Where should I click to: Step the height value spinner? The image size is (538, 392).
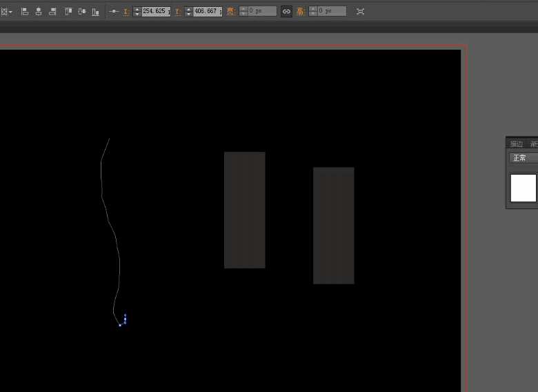coord(313,11)
